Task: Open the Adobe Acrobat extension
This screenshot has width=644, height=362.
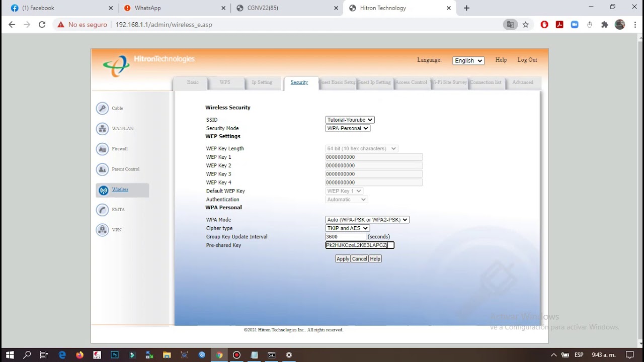Action: coord(559,25)
